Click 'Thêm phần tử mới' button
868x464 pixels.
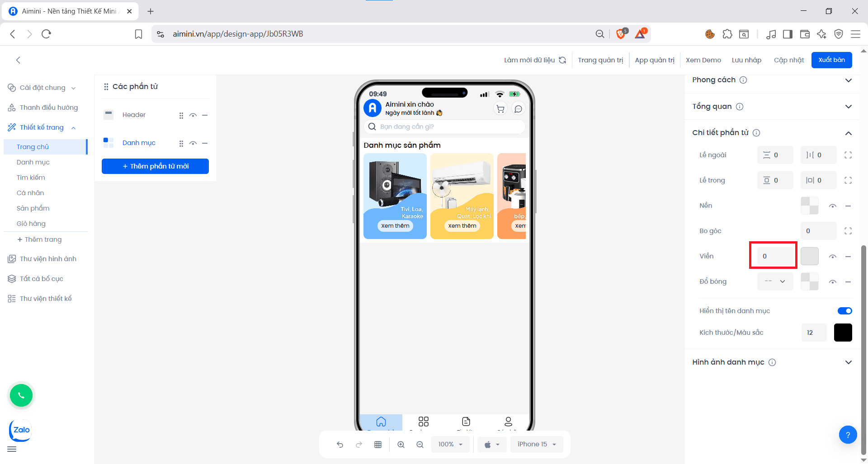tap(155, 166)
